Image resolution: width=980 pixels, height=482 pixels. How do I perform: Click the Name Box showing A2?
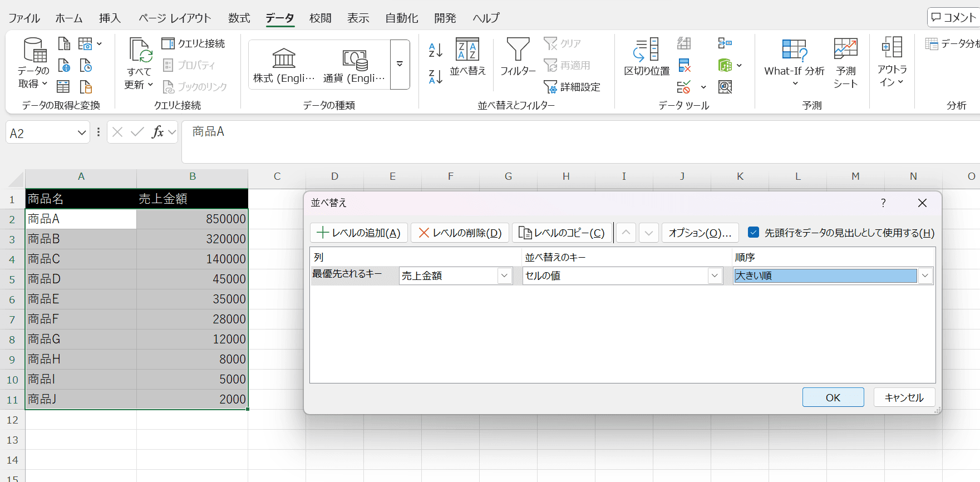(x=42, y=134)
